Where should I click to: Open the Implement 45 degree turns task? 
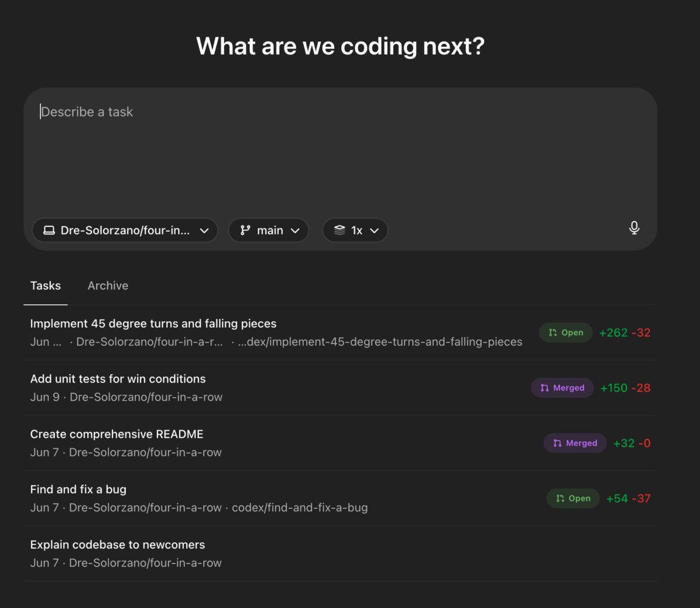(153, 324)
